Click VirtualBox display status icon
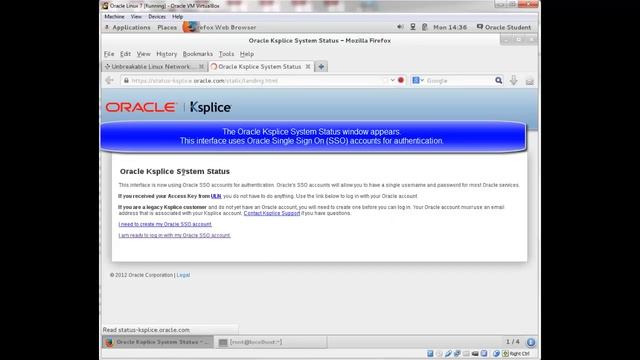This screenshot has width=640, height=360. click(x=475, y=353)
